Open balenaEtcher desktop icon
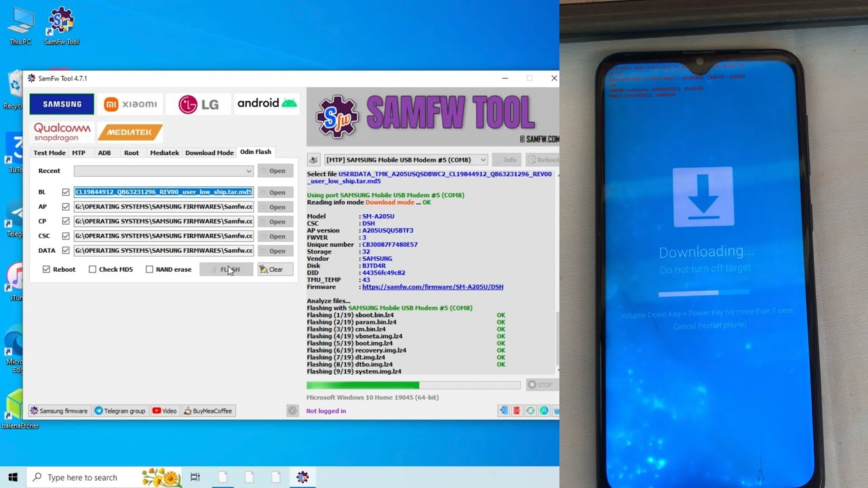 [x=15, y=409]
